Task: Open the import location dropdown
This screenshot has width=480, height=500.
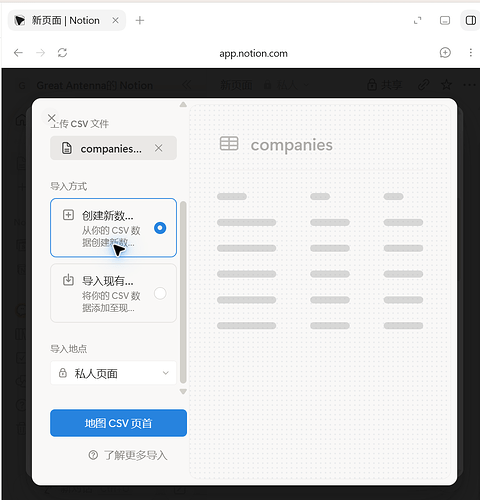Action: 113,373
